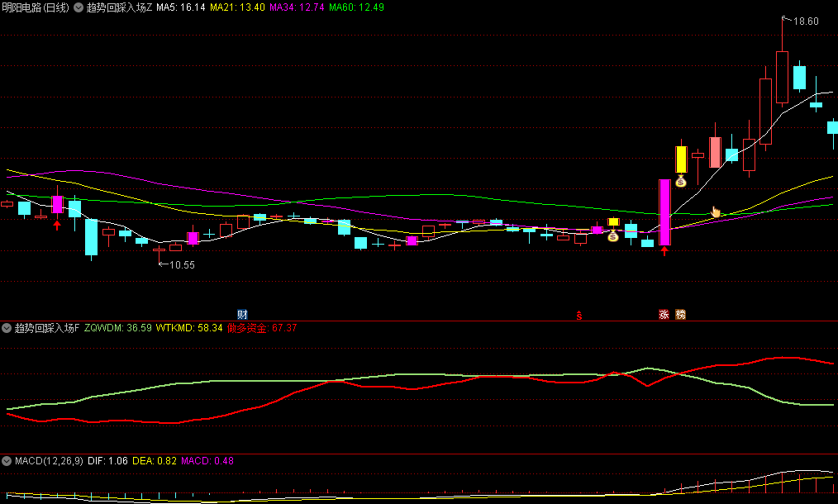The image size is (838, 504).
Task: Click the 做多资金: 67.37 value
Action: pos(262,328)
